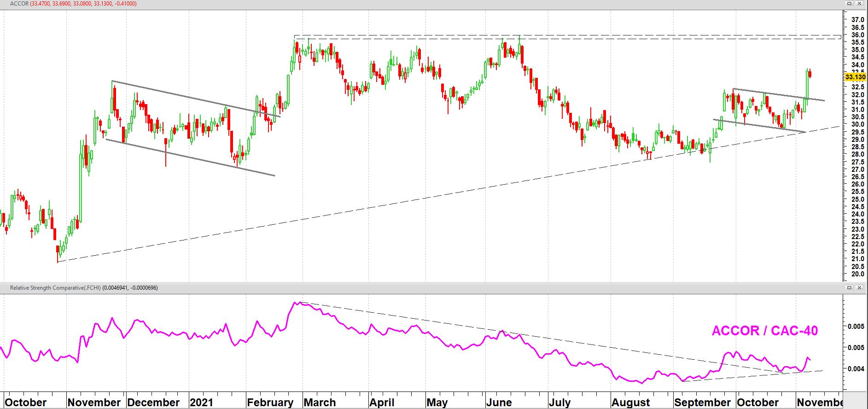Viewport: 868px width, 409px height.
Task: Click the July label on date axis
Action: 559,402
